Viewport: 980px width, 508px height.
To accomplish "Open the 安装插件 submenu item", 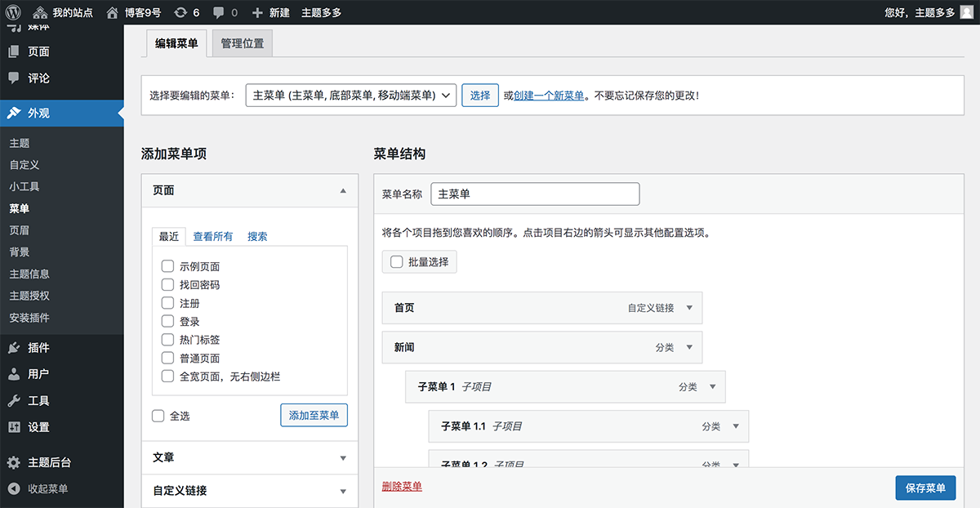I will tap(29, 318).
